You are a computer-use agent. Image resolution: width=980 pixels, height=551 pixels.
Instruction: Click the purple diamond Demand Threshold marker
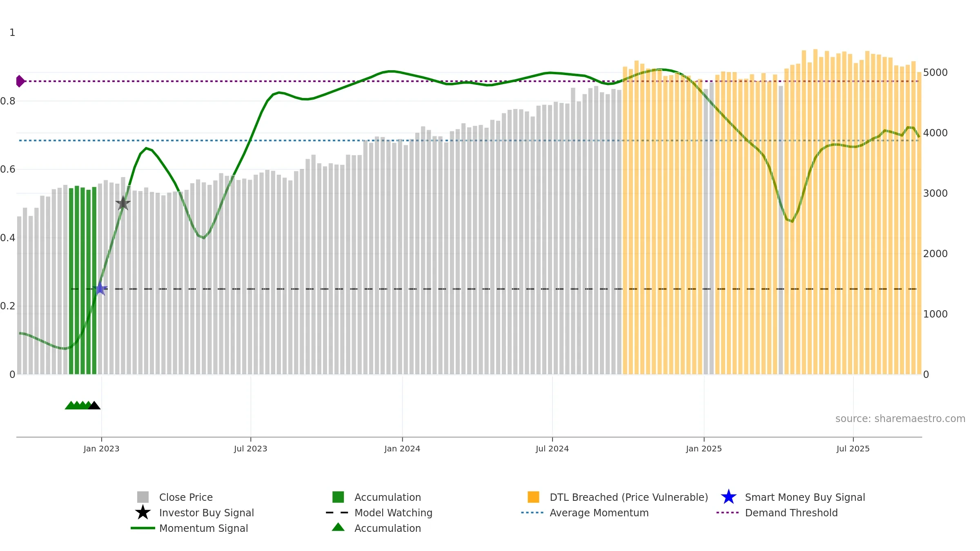click(x=20, y=81)
